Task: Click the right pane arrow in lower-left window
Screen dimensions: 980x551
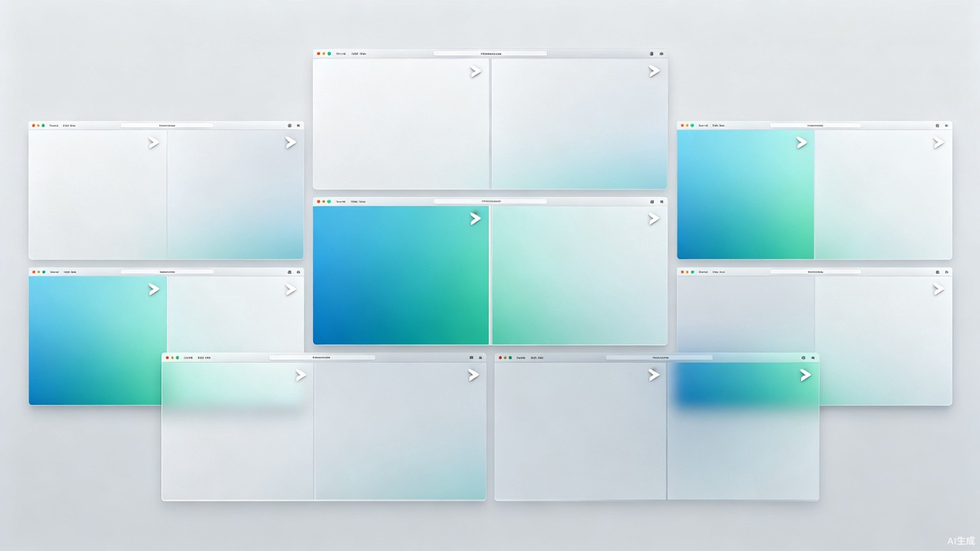Action: click(291, 289)
